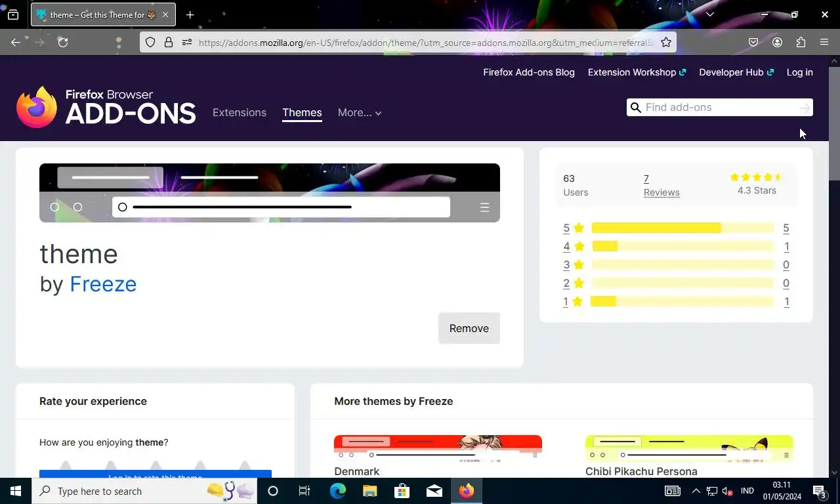The width and height of the screenshot is (840, 504).
Task: Open the Chibi Pikachu Persona preview
Action: (x=689, y=448)
